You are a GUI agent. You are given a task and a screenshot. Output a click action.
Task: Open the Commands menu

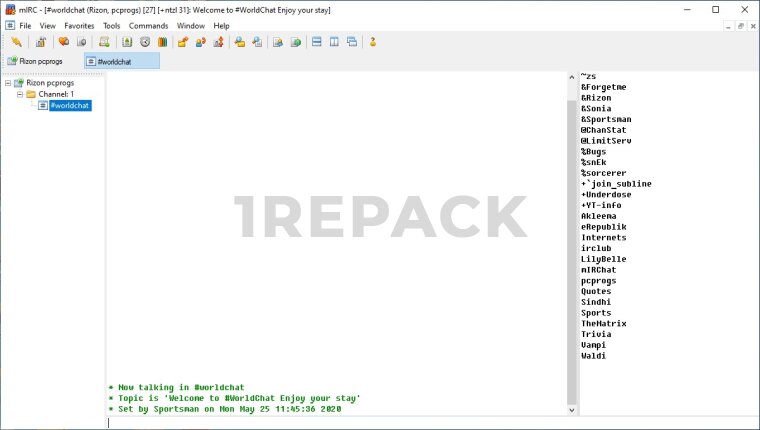point(148,25)
